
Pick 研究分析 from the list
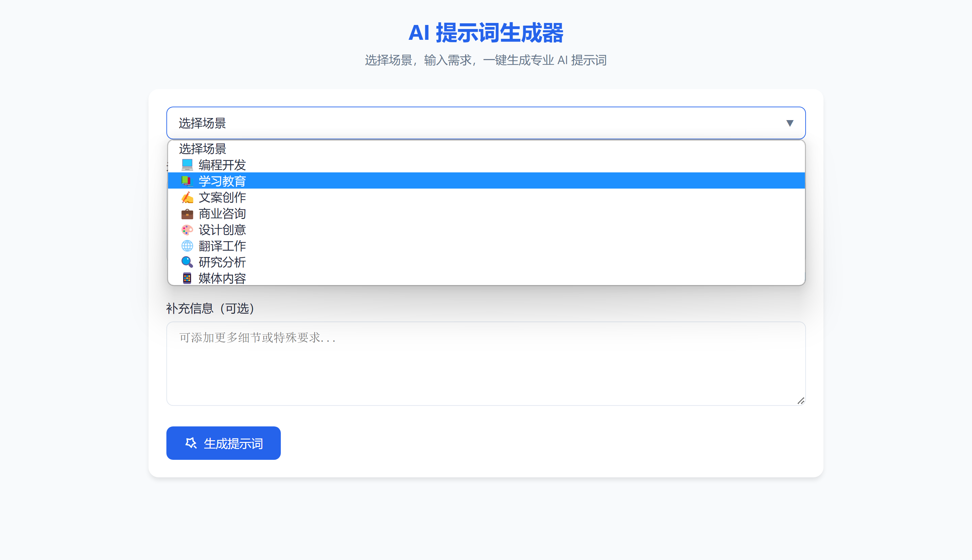(x=486, y=261)
